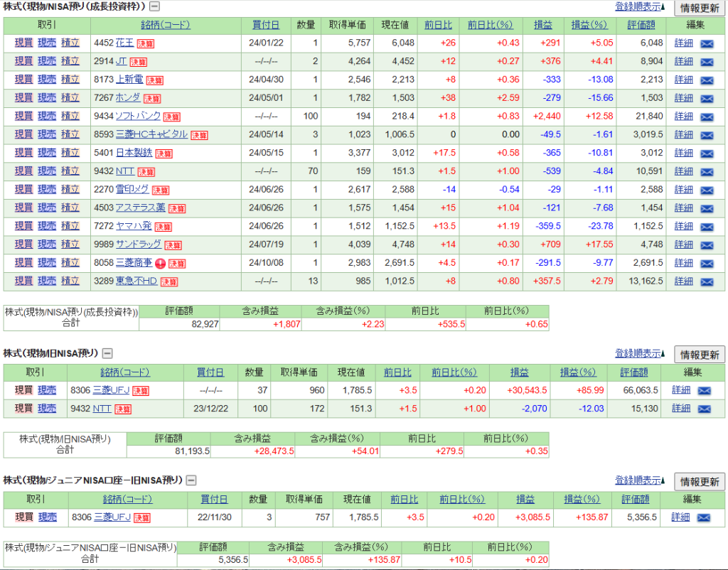Click the envelope icon for ソフトバンク
Viewport: 728px width, 570px height.
(707, 116)
